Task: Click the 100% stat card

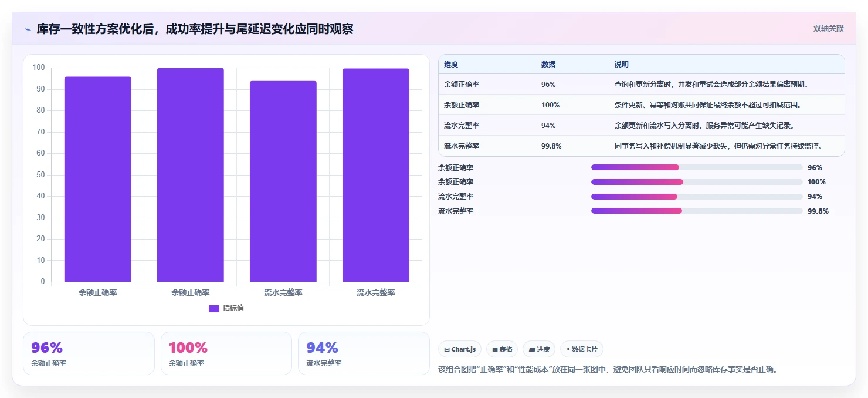Action: pyautogui.click(x=226, y=353)
